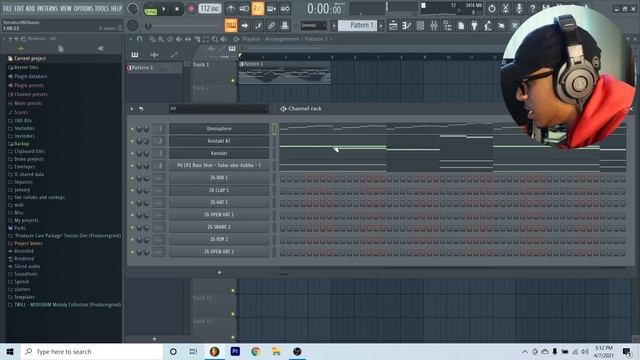Select the ZS CLAP 1 channel button
The width and height of the screenshot is (640, 360).
pos(219,190)
